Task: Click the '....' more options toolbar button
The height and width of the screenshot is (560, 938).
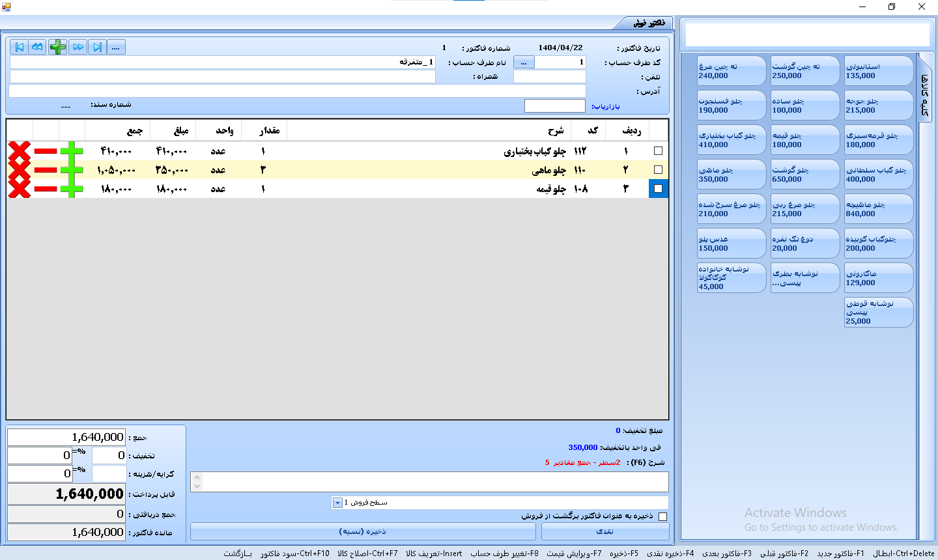Action: 116,47
